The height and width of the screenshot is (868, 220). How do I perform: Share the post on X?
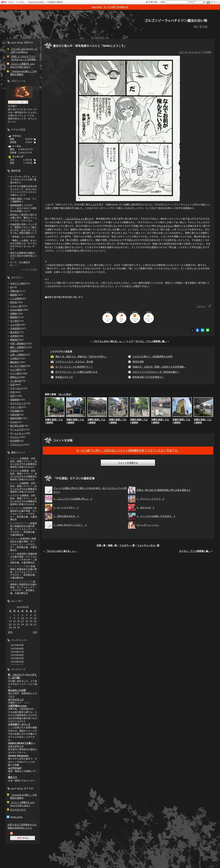pos(192,330)
